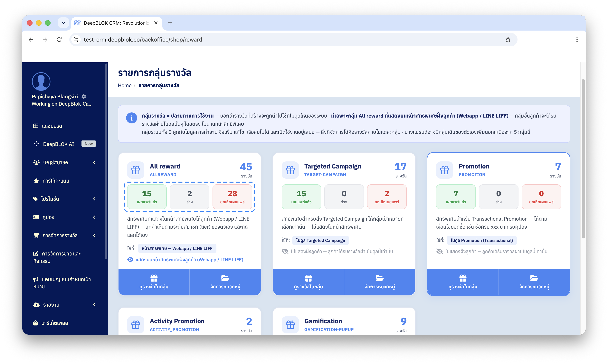Image resolution: width=608 pixels, height=364 pixels.
Task: Click the edit icon for การจัดการข่าว
Action: [x=36, y=254]
